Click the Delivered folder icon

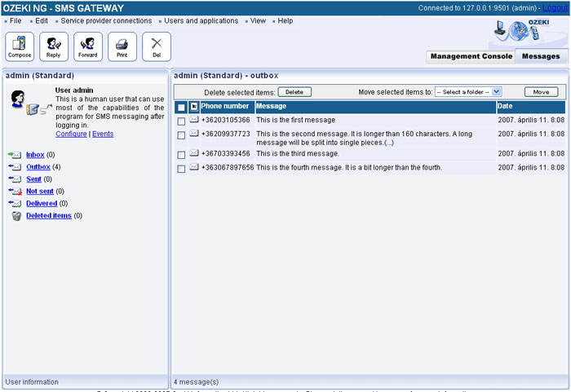coord(15,204)
